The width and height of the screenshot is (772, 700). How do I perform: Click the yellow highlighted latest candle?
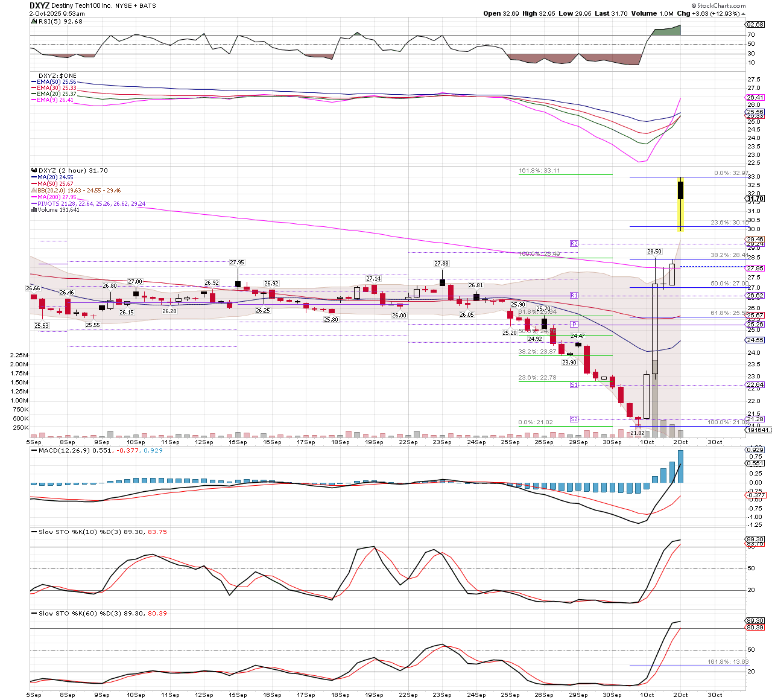(680, 204)
